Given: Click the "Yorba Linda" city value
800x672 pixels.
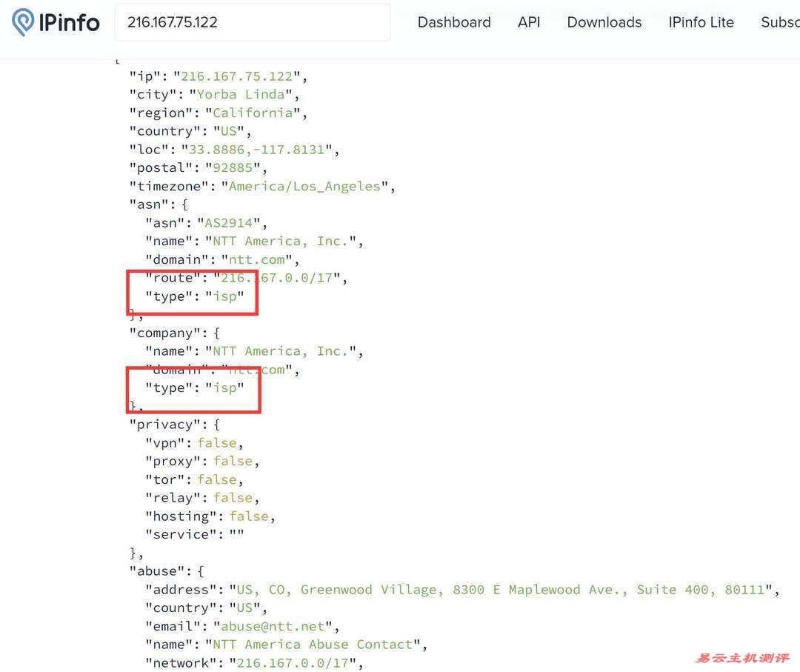Looking at the screenshot, I should click(x=240, y=95).
